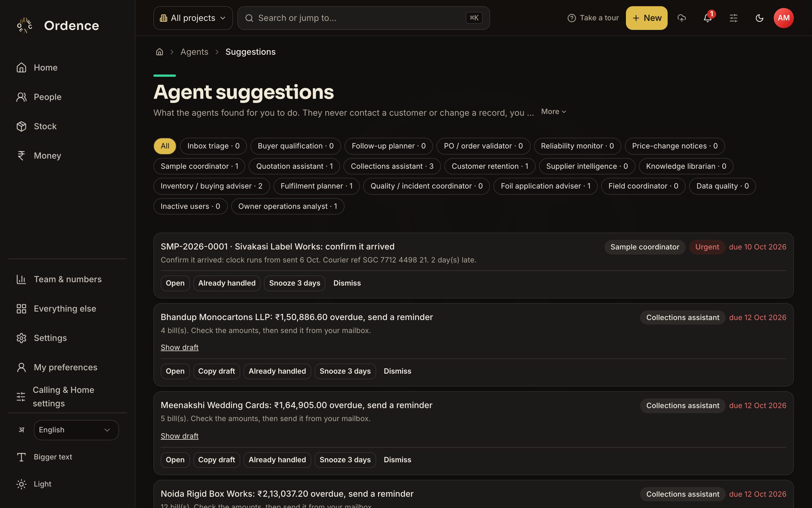Filter by Collections assistant · 3
The width and height of the screenshot is (812, 508).
click(392, 166)
